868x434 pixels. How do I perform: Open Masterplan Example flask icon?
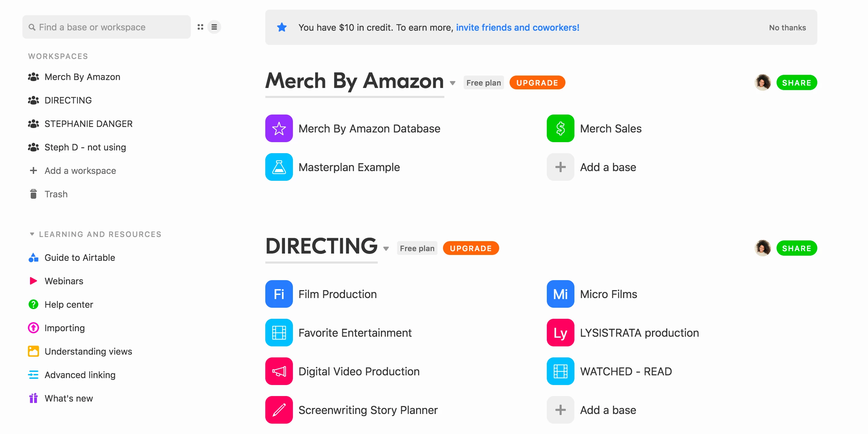tap(279, 167)
